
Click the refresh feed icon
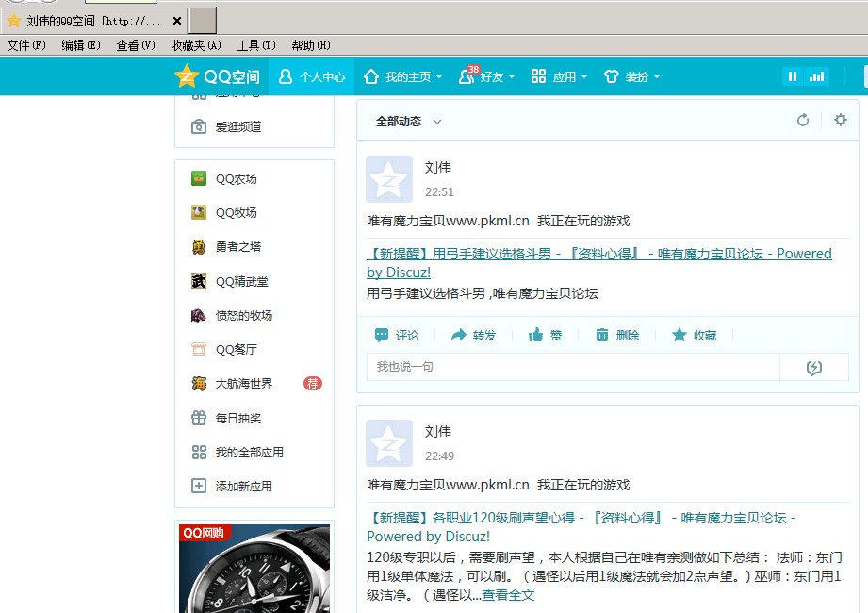point(803,120)
